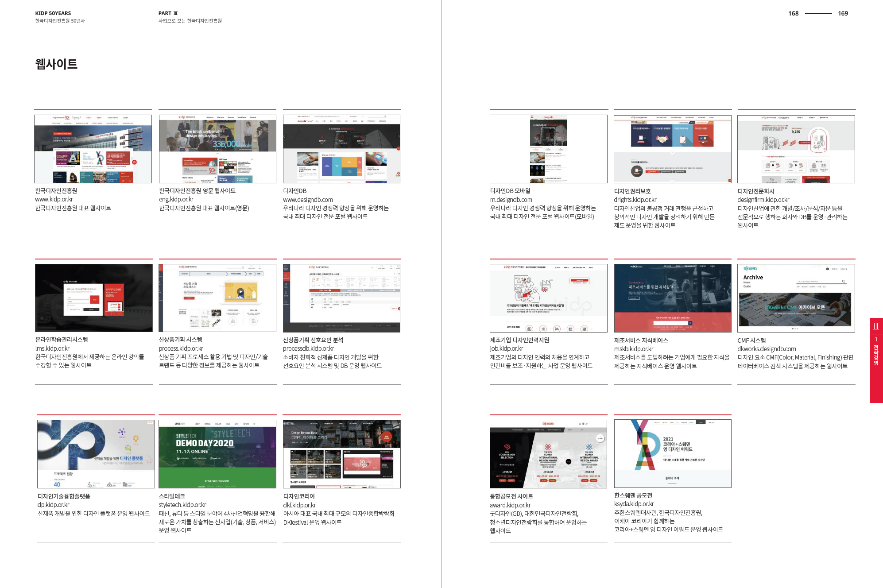Select the 디자인코리아 dkf.kidp.or.kr festival thumbnail
This screenshot has height=588, width=883.
[x=341, y=454]
